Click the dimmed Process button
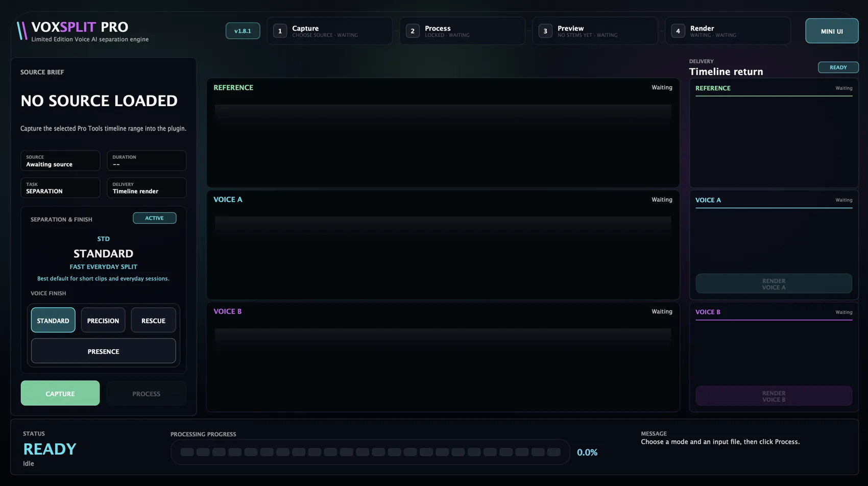 click(147, 393)
